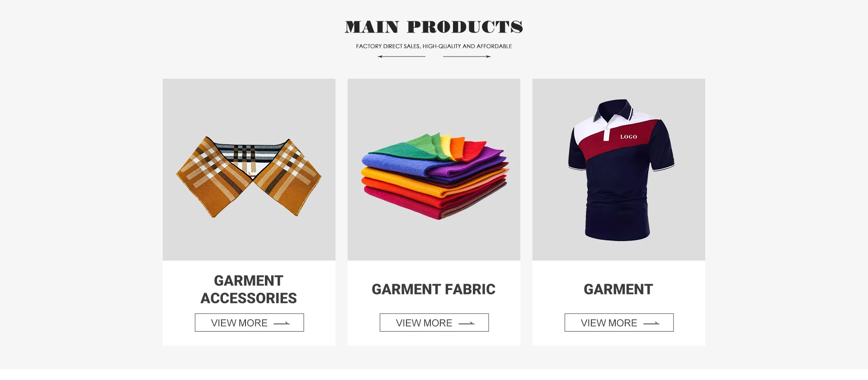868x380 pixels.
Task: Open the rainbow folded fabric image
Action: pos(434,170)
